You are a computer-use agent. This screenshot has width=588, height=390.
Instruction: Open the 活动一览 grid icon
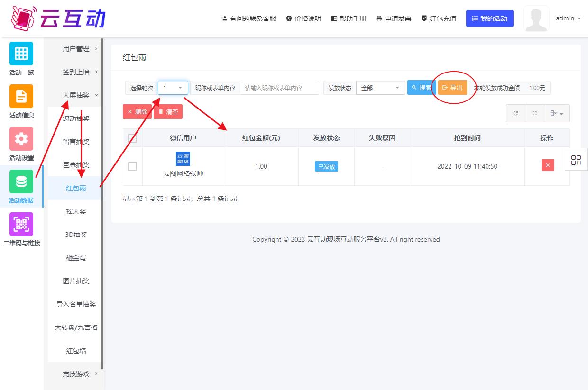point(21,54)
